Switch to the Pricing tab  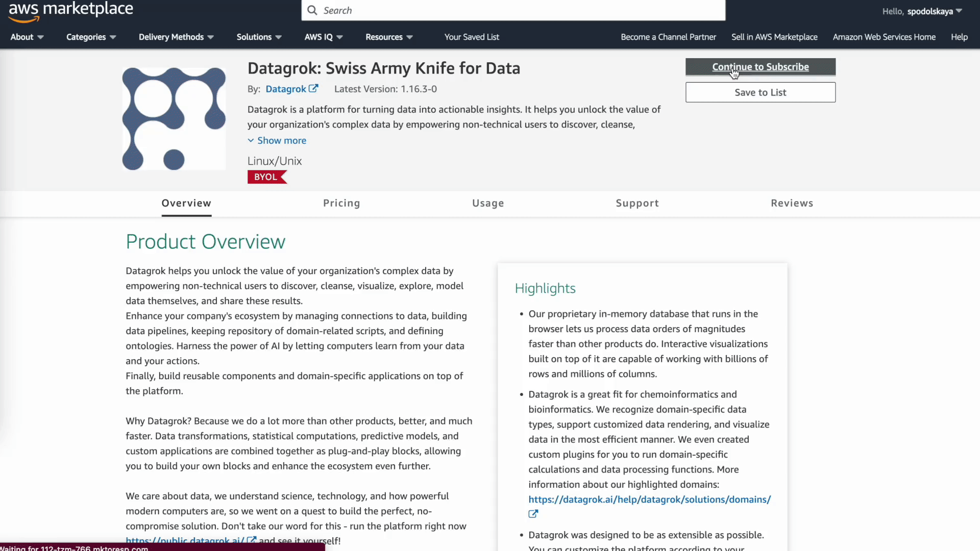[x=341, y=204]
